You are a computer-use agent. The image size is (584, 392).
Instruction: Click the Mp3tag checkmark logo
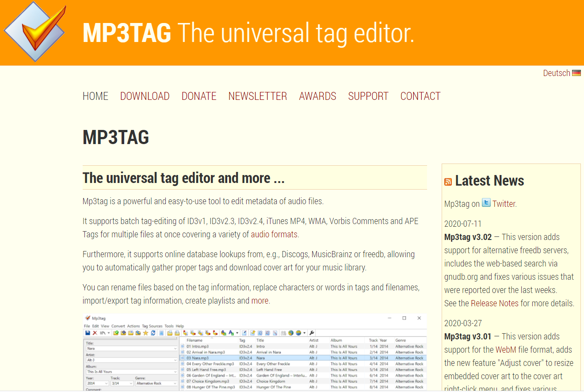coord(34,31)
